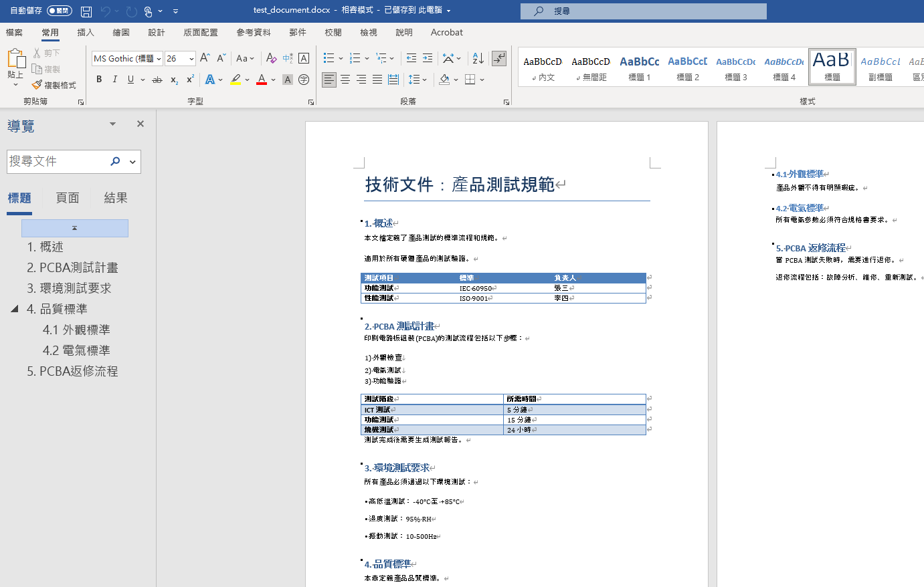The height and width of the screenshot is (587, 924).
Task: Toggle underline formatting
Action: tap(130, 80)
